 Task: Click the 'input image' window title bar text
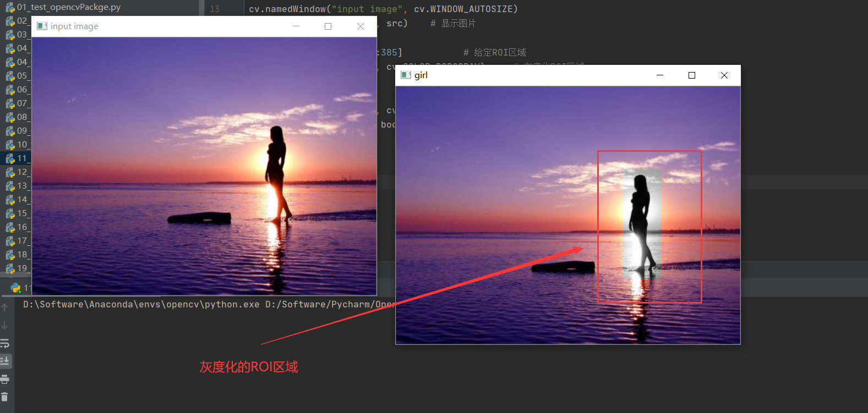pyautogui.click(x=74, y=26)
